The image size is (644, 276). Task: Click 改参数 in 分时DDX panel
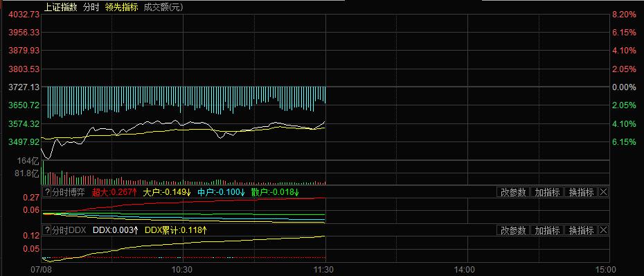[x=513, y=230]
